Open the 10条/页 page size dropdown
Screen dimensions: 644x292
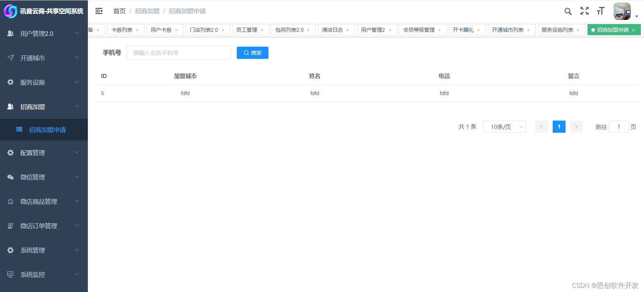505,127
